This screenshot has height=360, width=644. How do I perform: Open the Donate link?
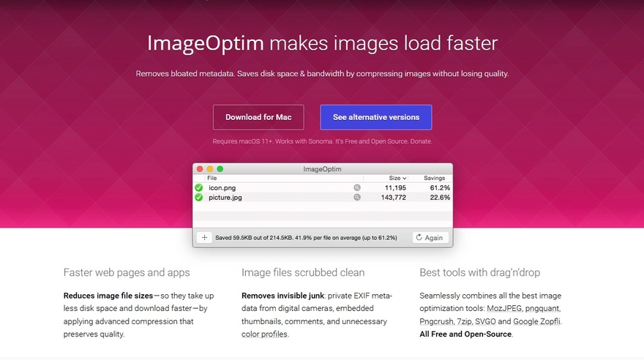pyautogui.click(x=419, y=141)
